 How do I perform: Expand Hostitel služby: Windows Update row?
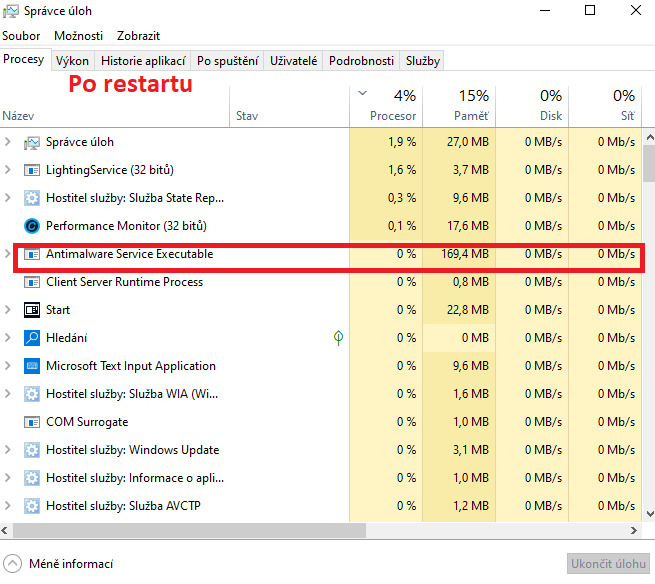coord(8,450)
